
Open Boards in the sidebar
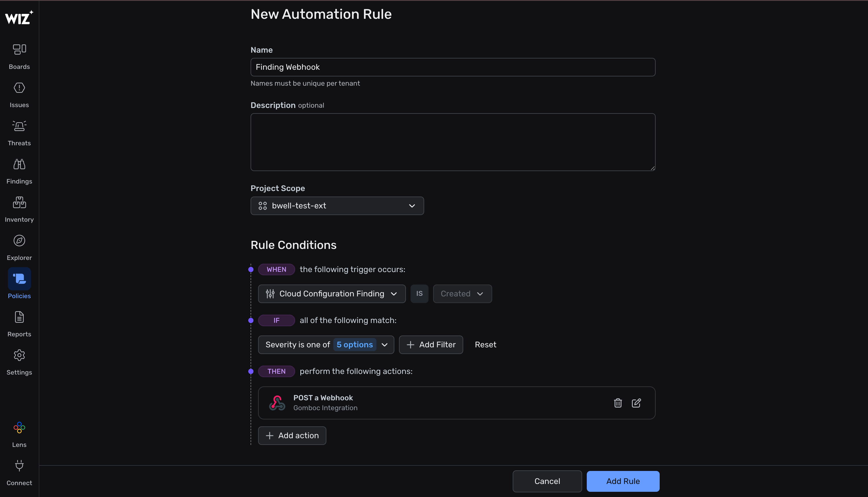(19, 57)
